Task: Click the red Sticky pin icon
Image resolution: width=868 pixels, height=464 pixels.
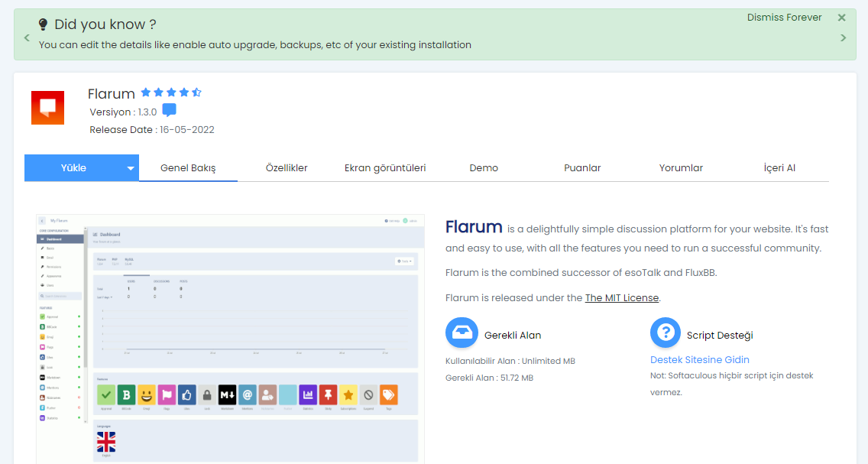Action: (x=329, y=394)
